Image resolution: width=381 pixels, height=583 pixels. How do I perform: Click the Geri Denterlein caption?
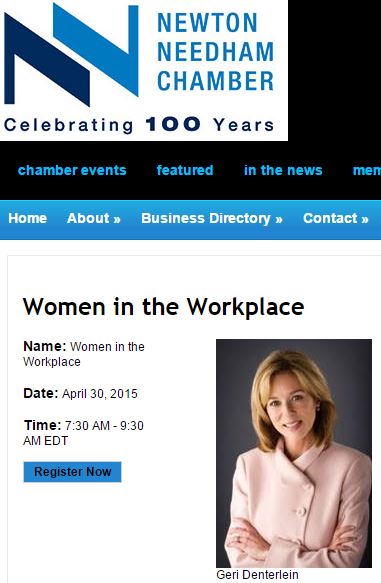(x=257, y=574)
